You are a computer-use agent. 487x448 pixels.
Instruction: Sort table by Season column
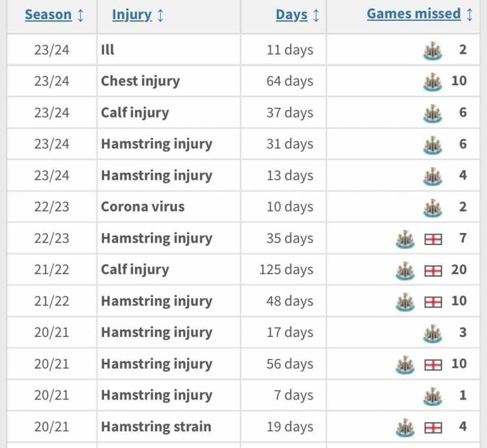coord(48,14)
